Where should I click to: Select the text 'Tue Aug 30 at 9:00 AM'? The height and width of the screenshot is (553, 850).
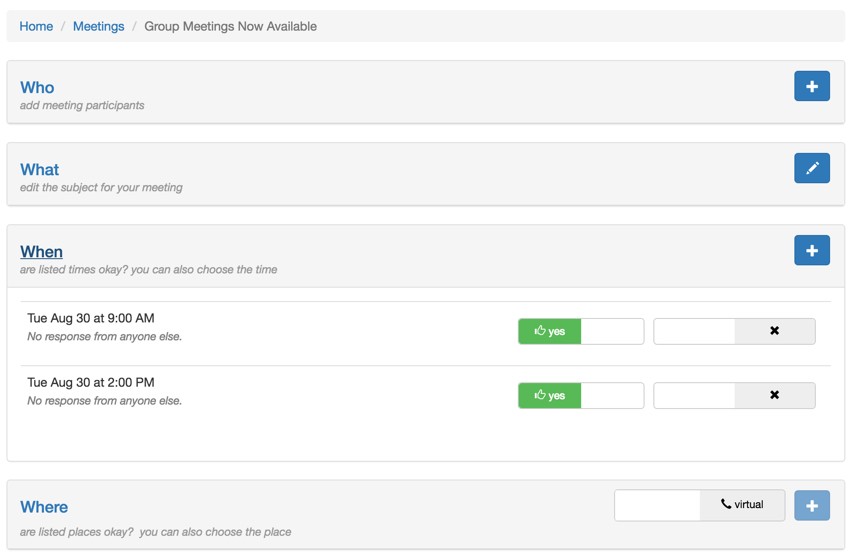tap(91, 318)
